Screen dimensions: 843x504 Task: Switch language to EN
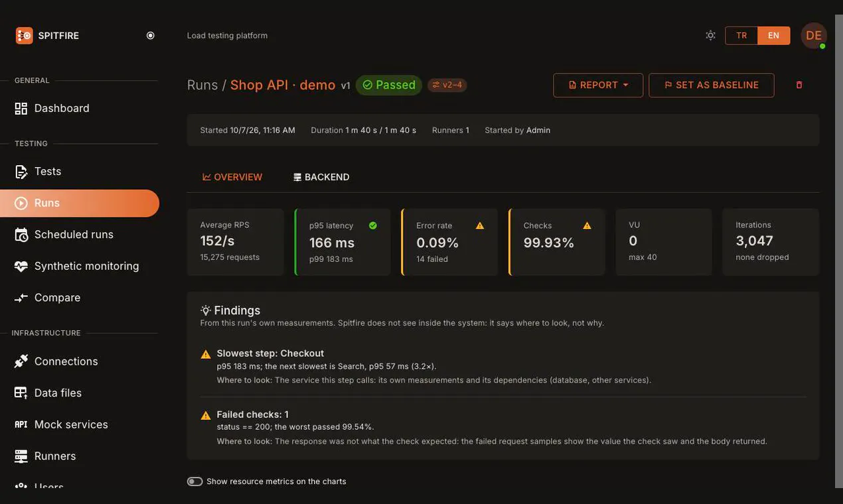774,36
